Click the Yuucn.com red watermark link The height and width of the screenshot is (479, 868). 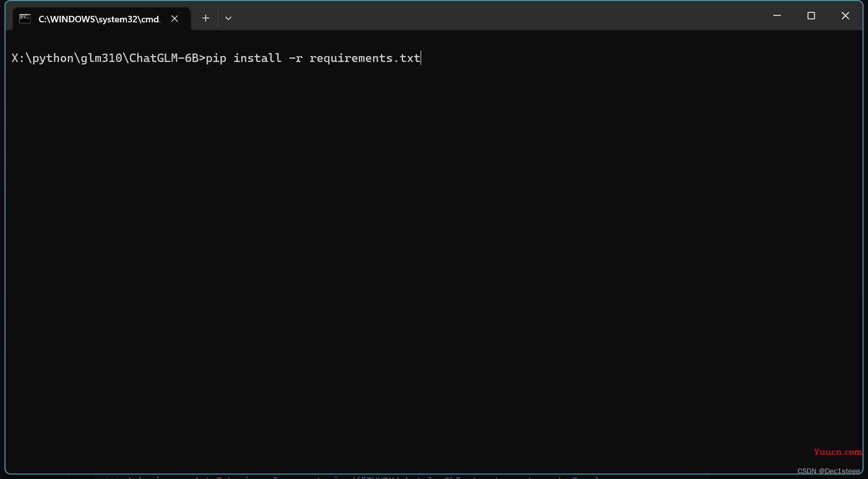[837, 452]
